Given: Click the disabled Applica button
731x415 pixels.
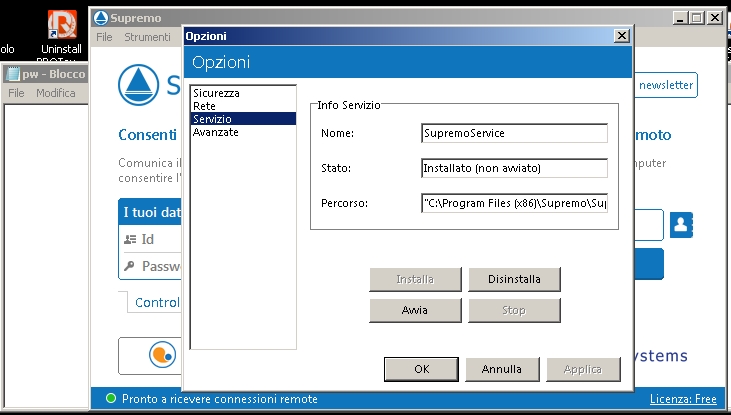Looking at the screenshot, I should [x=583, y=369].
